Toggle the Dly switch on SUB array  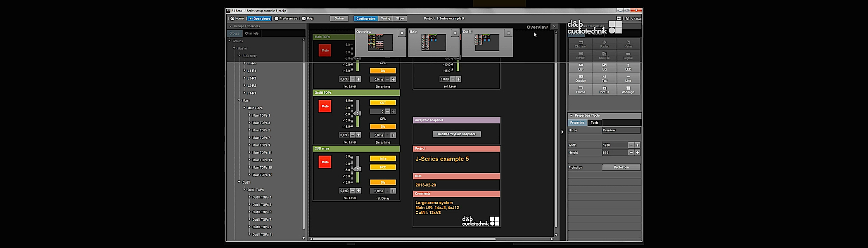(x=383, y=182)
